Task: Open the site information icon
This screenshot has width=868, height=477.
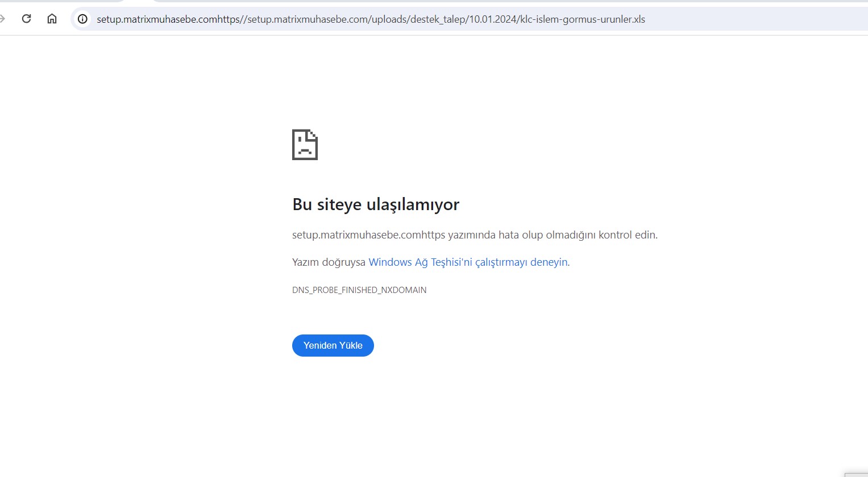Action: [82, 19]
